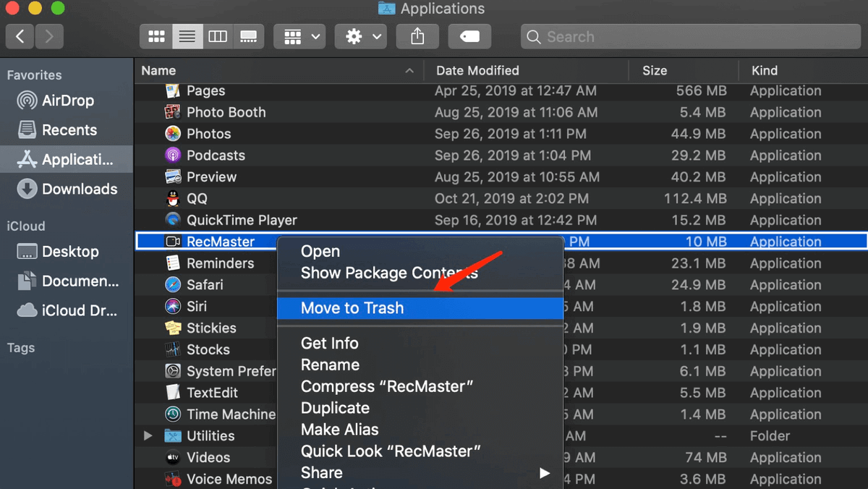Image resolution: width=868 pixels, height=489 pixels.
Task: Select the System Preferences app icon
Action: tap(172, 371)
